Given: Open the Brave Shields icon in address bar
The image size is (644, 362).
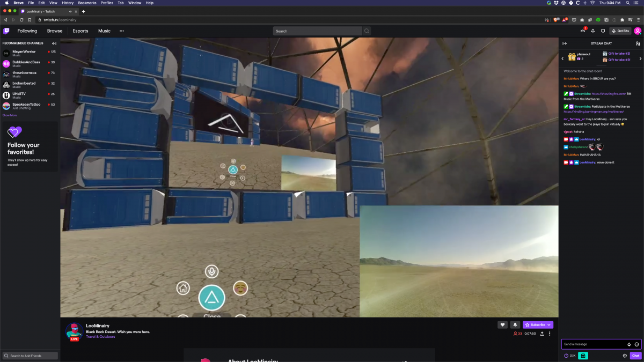Looking at the screenshot, I should point(555,20).
